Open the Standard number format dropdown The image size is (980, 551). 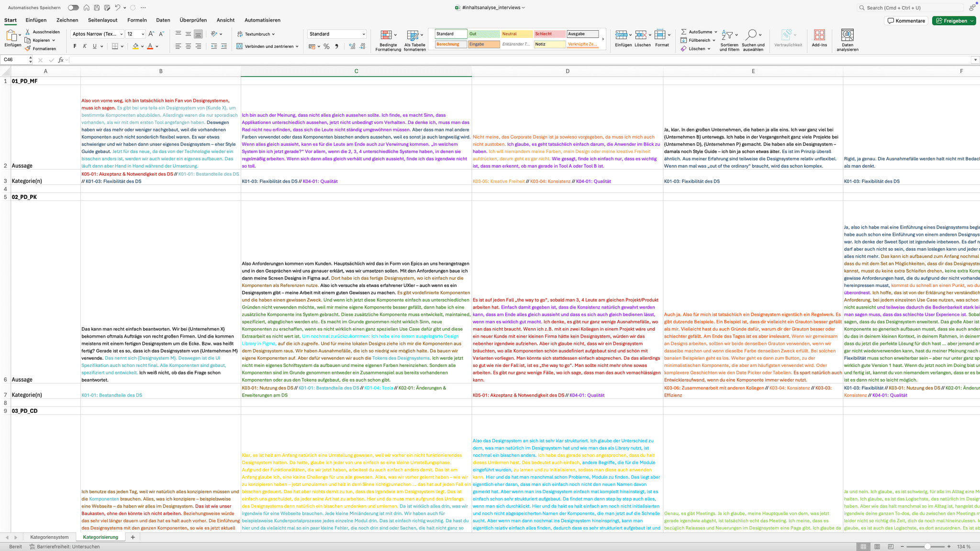click(x=364, y=34)
